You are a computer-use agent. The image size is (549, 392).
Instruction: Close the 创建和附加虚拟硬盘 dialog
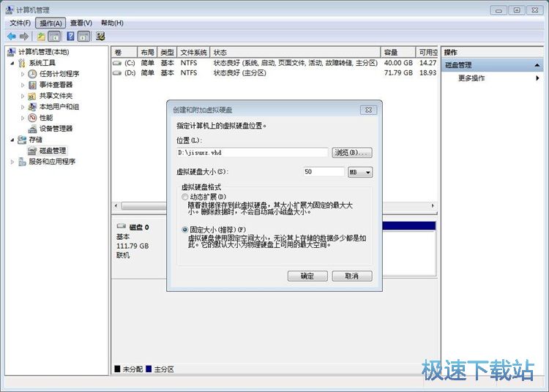[368, 110]
